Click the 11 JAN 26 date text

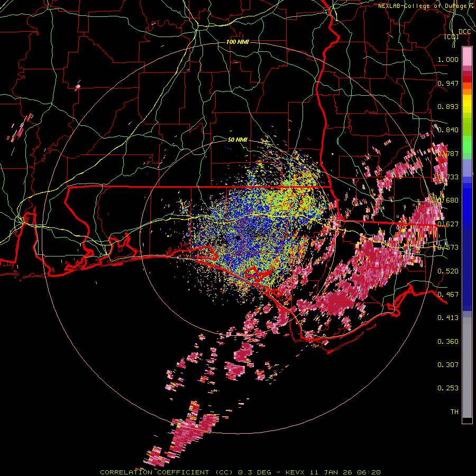tap(332, 472)
